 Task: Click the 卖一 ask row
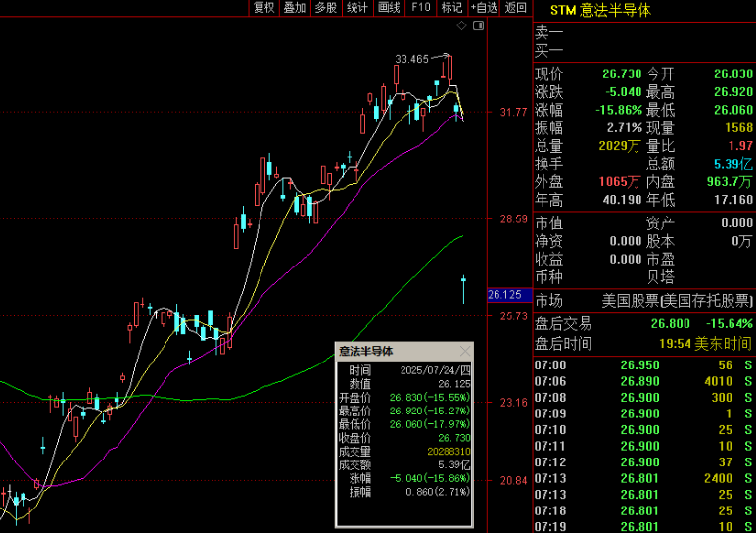[643, 32]
